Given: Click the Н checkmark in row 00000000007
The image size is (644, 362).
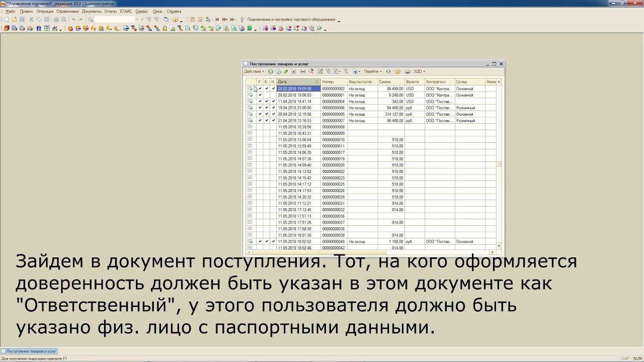Looking at the screenshot, I should pos(273,121).
